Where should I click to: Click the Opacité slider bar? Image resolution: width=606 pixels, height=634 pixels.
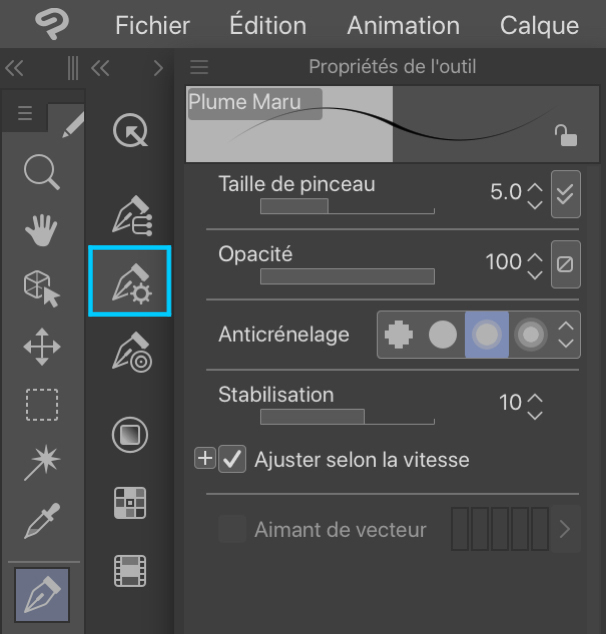(347, 277)
